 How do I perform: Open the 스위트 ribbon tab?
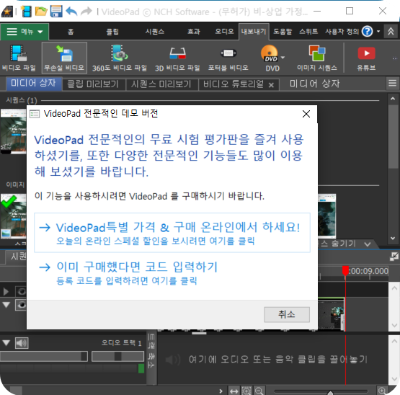click(308, 32)
